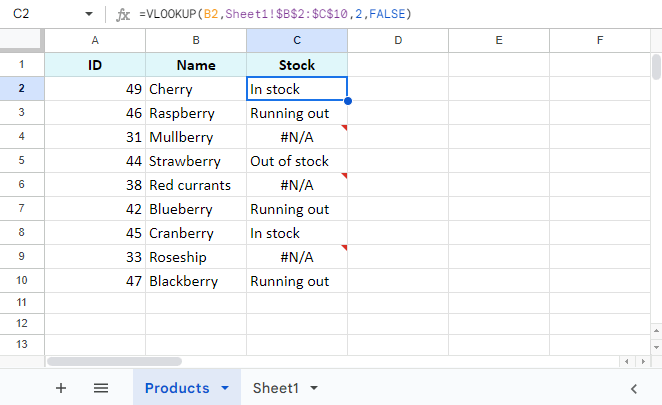Collapse the side panel arrow at bottom right
This screenshot has width=662, height=405.
click(634, 389)
